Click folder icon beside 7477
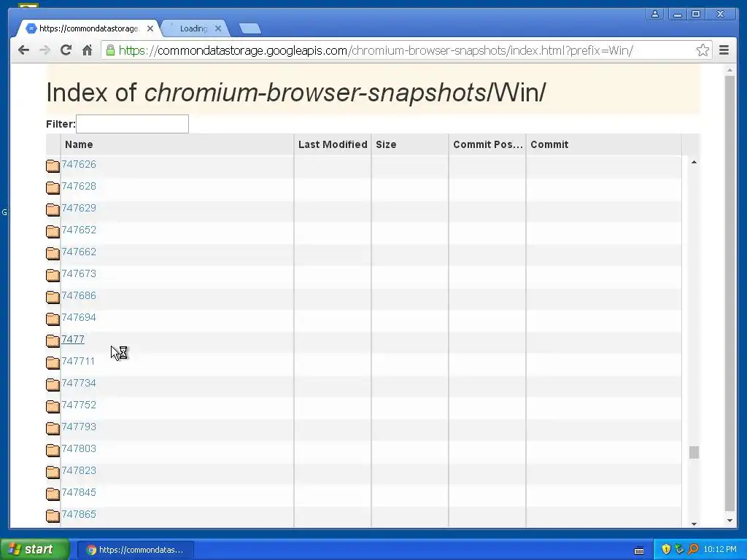The height and width of the screenshot is (560, 747). pos(53,341)
